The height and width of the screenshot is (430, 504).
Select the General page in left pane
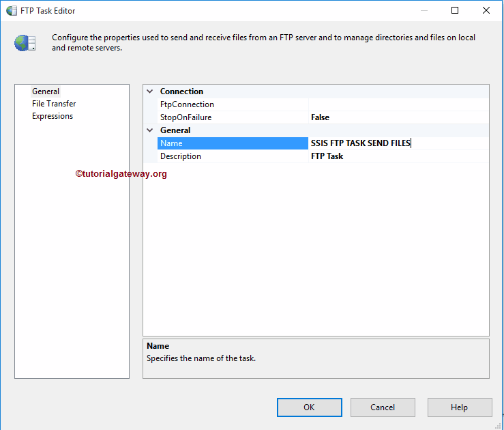(46, 91)
